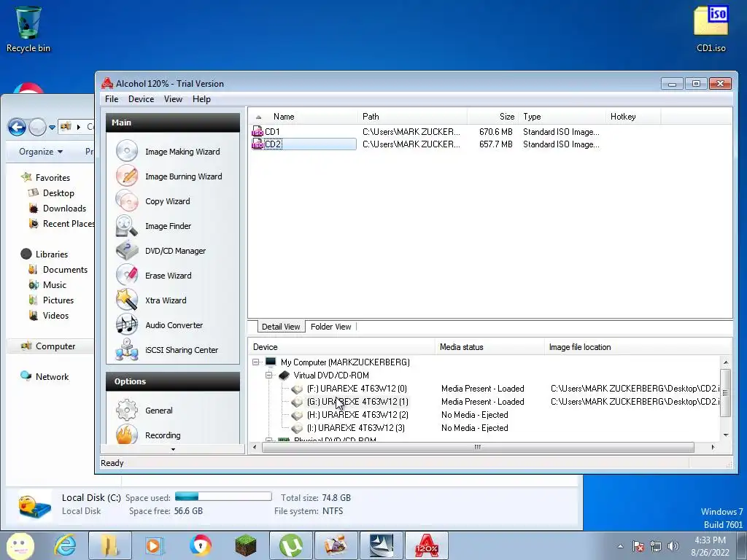Click Media status column header
The width and height of the screenshot is (747, 560).
pyautogui.click(x=489, y=347)
